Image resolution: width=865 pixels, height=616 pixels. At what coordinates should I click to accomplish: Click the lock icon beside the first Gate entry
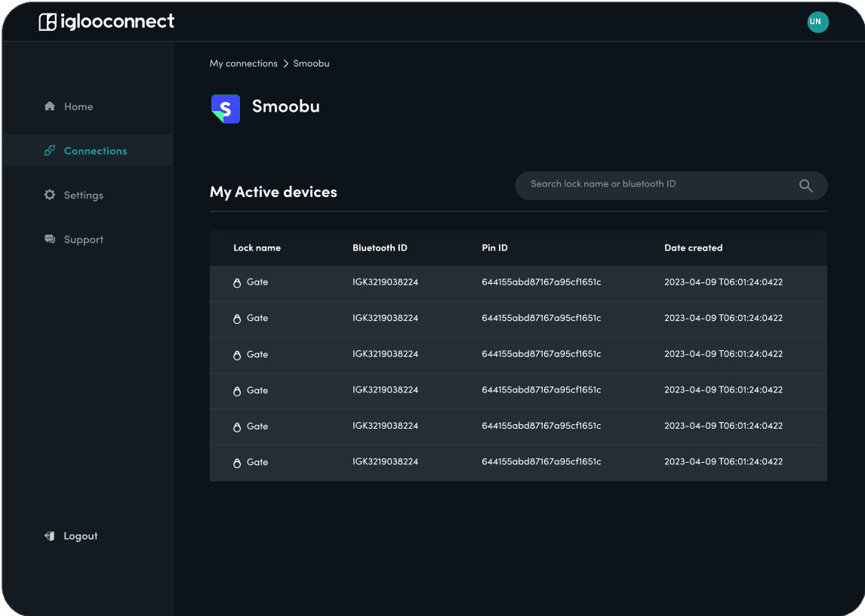[238, 282]
